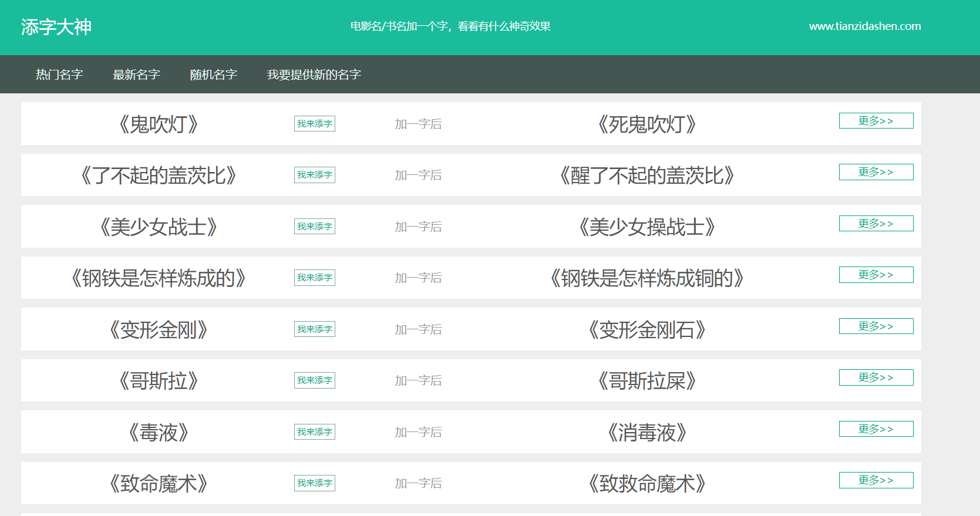Screen dimensions: 980x516
Task: Click 我来添字 button for 《毒液》
Action: (315, 432)
